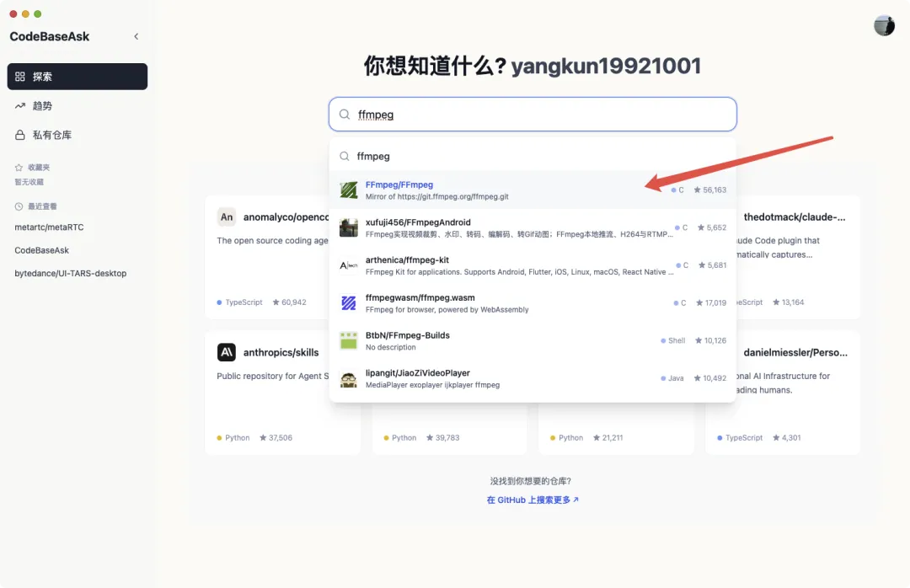Select the FFmpeg/FFmpeg result
The height and width of the screenshot is (588, 910).
coord(533,190)
